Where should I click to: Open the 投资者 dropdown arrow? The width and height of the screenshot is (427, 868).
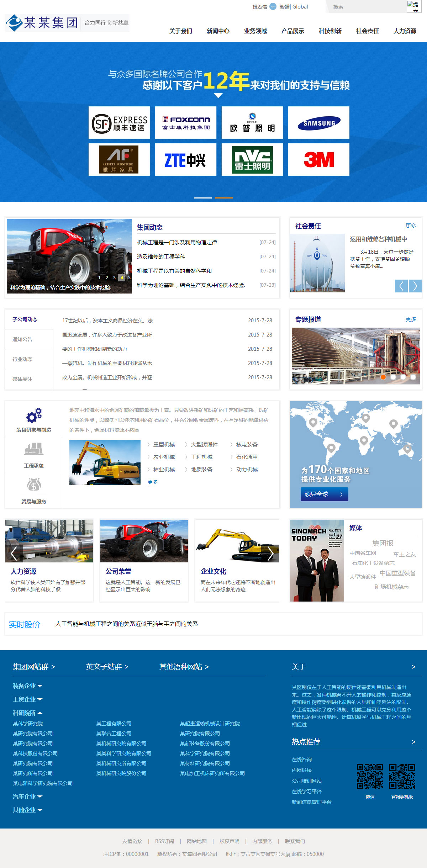(273, 6)
